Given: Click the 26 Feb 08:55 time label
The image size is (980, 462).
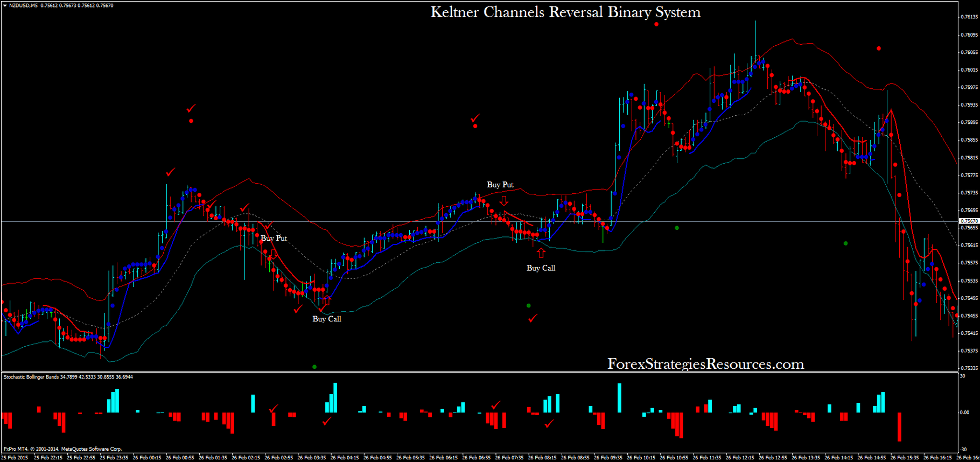Looking at the screenshot, I should coord(576,458).
